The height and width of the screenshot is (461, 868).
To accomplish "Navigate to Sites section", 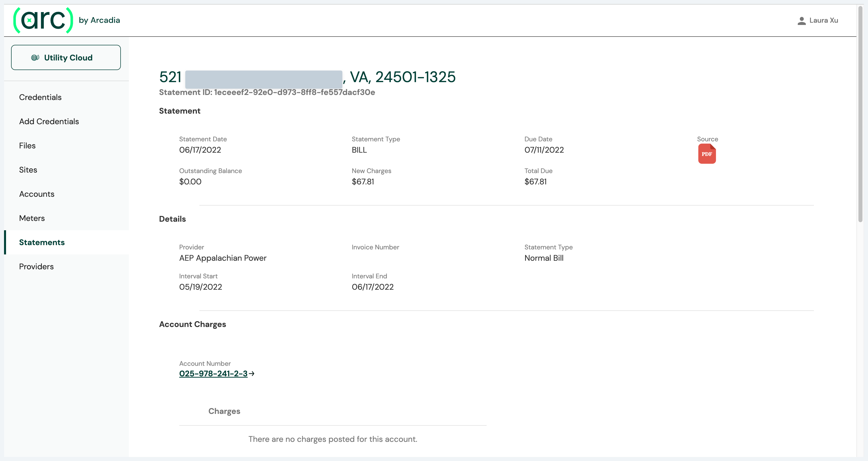I will pos(28,170).
